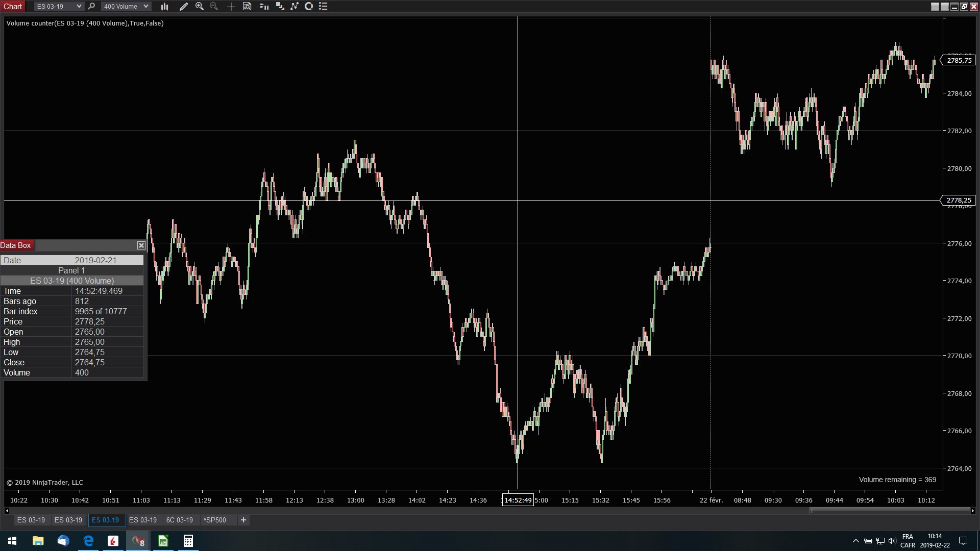Expand the ES 03-19 instrument dropdown
This screenshot has width=980, height=551.
pyautogui.click(x=79, y=7)
